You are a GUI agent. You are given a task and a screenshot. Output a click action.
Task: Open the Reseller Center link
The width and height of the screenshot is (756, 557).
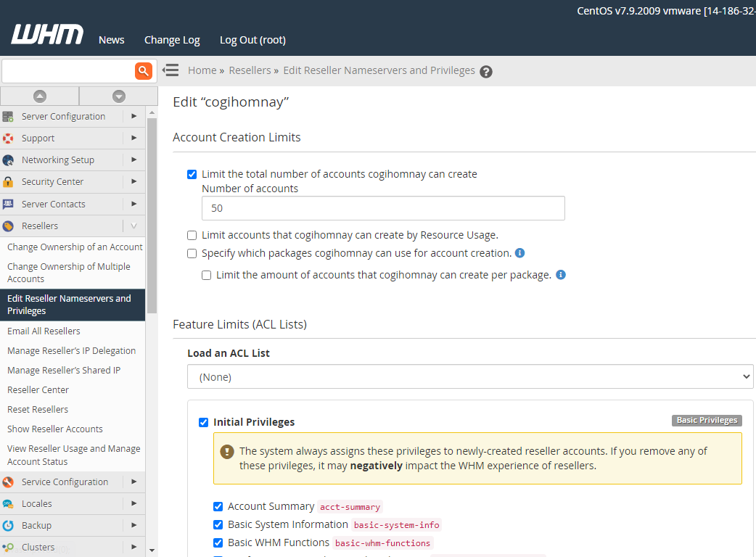coord(38,389)
